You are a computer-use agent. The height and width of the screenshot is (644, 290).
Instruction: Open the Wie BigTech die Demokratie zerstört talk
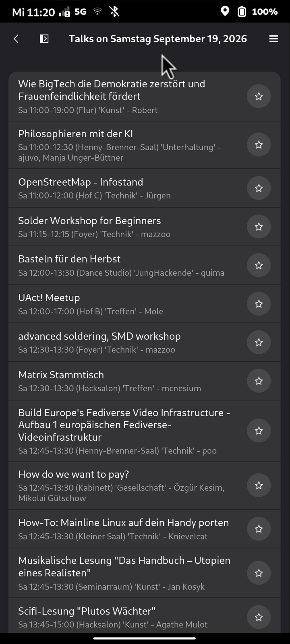point(144,97)
